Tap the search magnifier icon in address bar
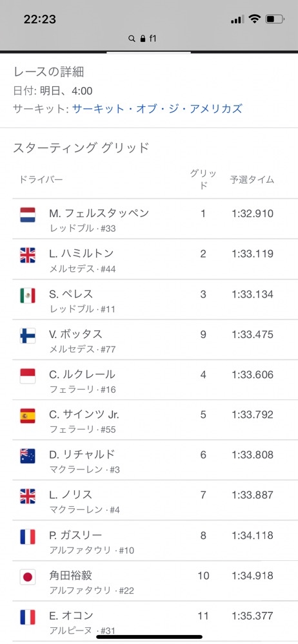This screenshot has height=644, width=298. [132, 39]
